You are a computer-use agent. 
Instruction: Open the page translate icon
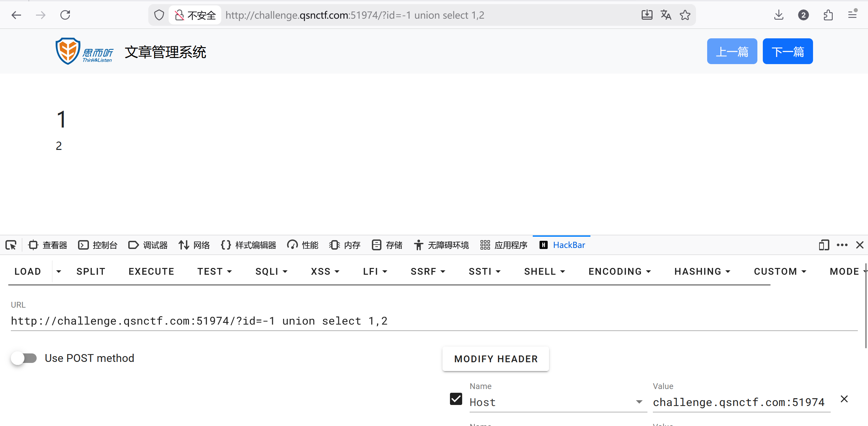666,15
